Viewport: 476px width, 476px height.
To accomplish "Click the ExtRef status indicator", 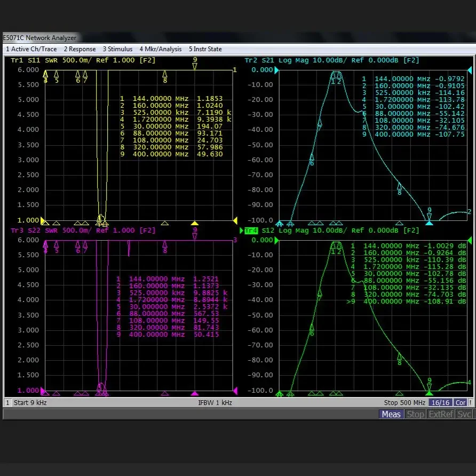I will point(441,414).
